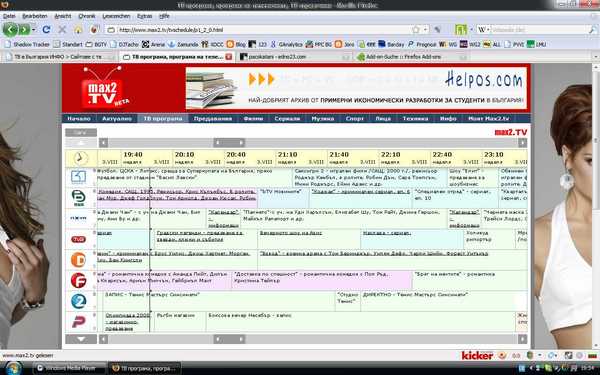Select the blue 2 channel logo
The image size is (600, 375).
point(78,301)
